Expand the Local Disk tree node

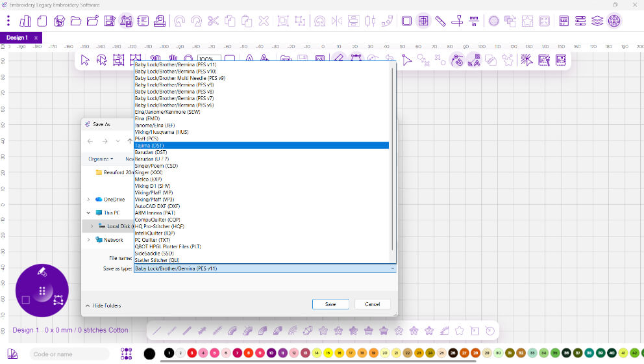click(x=92, y=226)
